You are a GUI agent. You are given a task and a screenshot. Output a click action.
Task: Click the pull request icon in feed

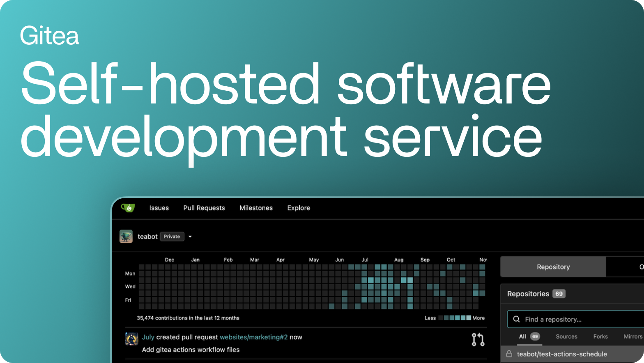(x=478, y=340)
